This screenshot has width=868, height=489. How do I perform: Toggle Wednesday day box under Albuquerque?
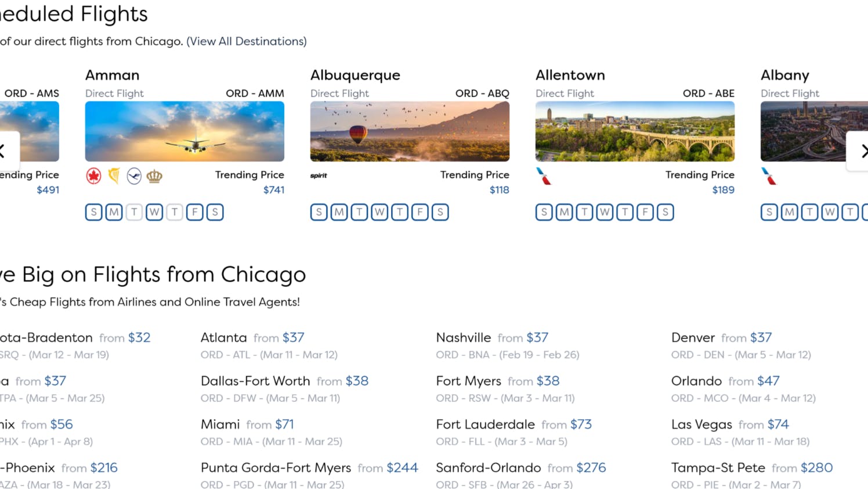(x=379, y=212)
